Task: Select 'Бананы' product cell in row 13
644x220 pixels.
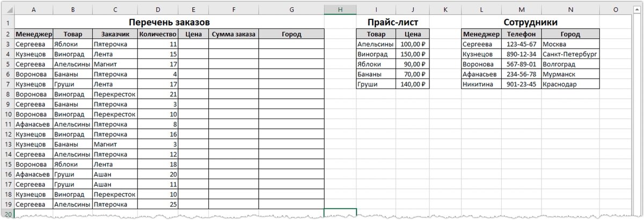Action: coord(72,144)
